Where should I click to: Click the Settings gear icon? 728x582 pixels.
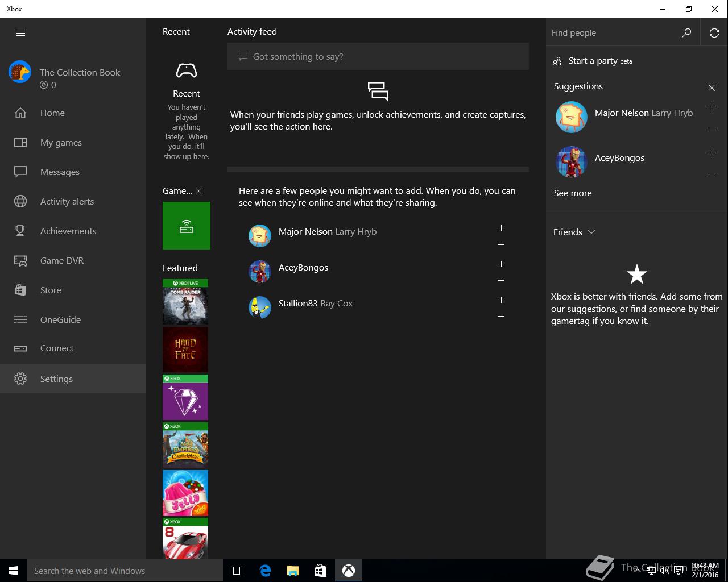20,379
